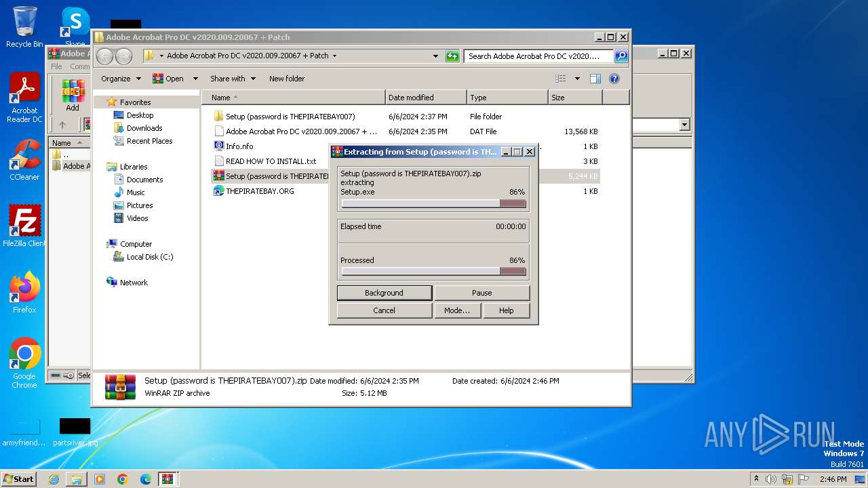Click WinRAR taskbar icon
The height and width of the screenshot is (488, 868).
click(167, 479)
